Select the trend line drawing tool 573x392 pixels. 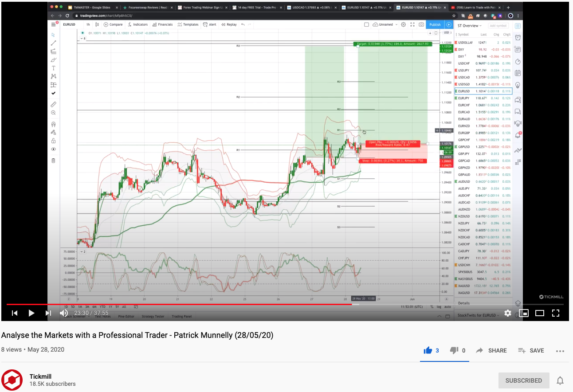[x=53, y=43]
